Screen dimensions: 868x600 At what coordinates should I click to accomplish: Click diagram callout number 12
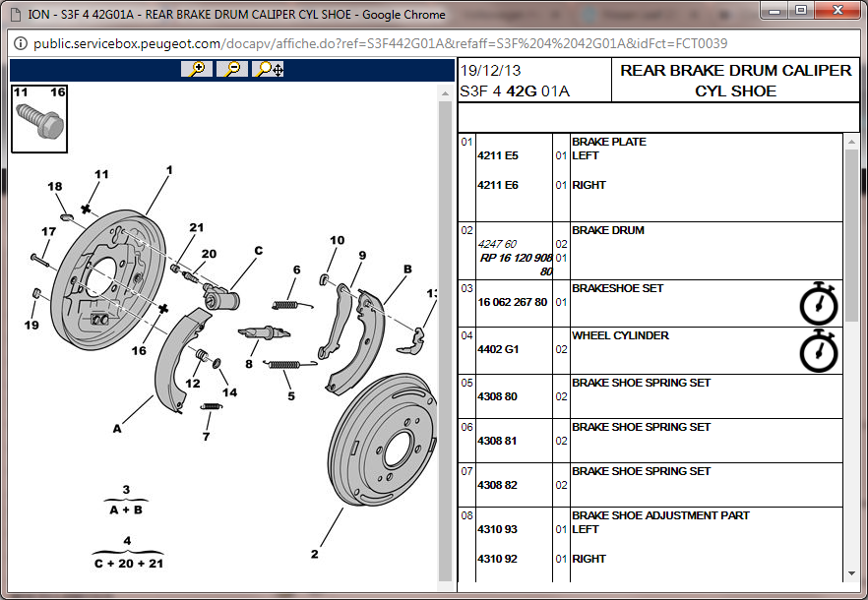coord(193,383)
